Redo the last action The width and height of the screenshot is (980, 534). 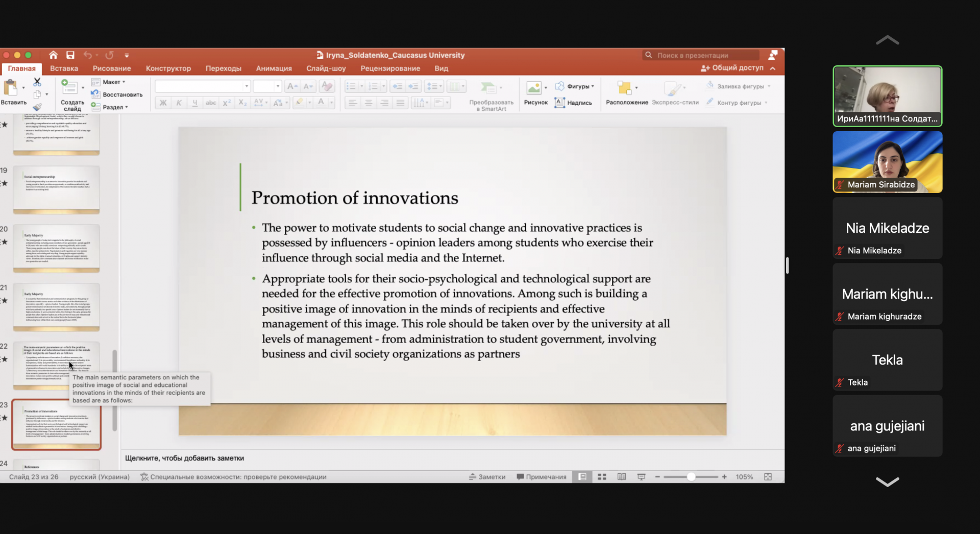point(109,55)
